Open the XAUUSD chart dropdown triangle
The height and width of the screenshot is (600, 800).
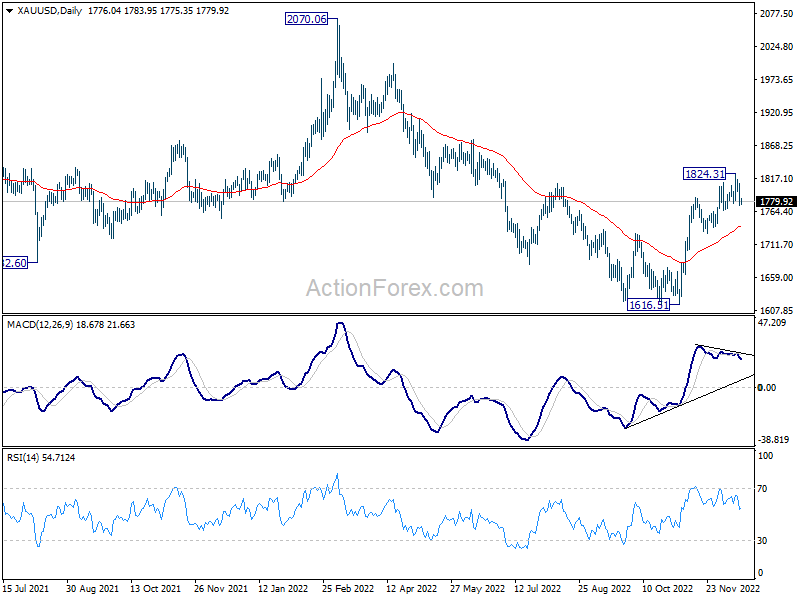[10, 11]
